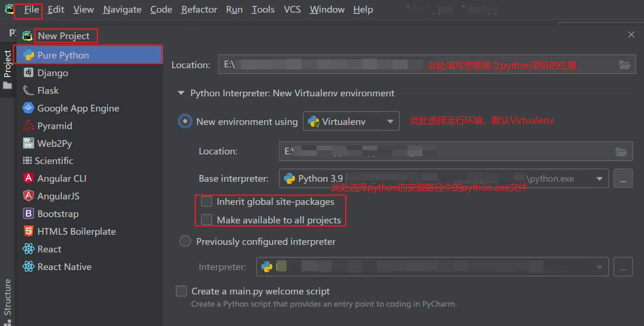This screenshot has height=326, width=644.
Task: Click the React icon
Action: (28, 249)
